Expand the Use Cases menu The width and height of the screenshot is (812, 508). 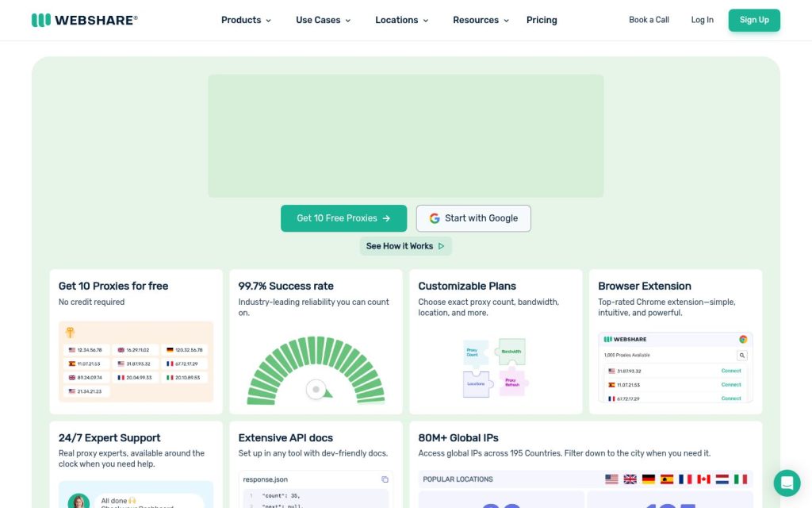coord(324,20)
